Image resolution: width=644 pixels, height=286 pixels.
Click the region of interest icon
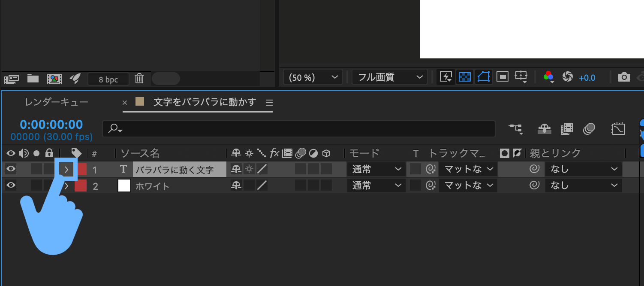coord(502,77)
